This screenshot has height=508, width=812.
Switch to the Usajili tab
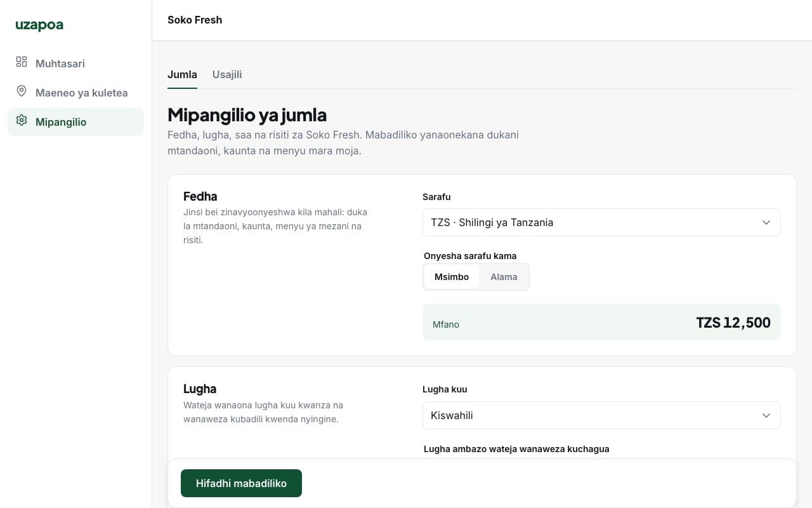point(227,74)
